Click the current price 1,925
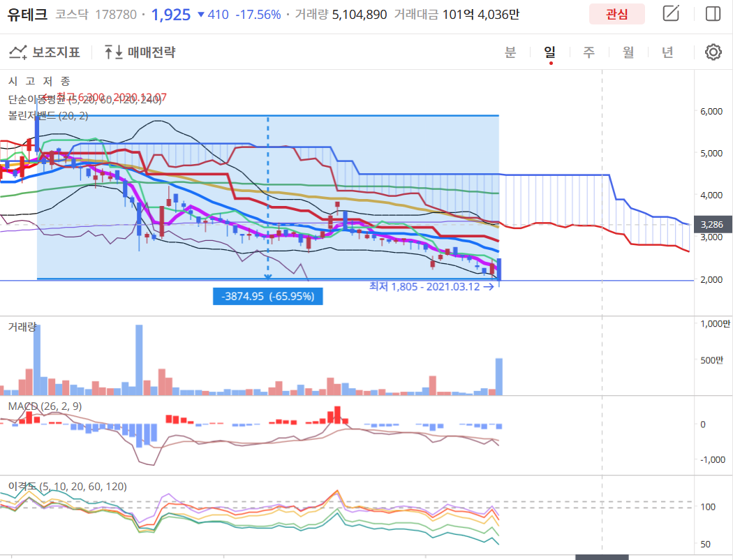This screenshot has height=560, width=733. pos(170,15)
